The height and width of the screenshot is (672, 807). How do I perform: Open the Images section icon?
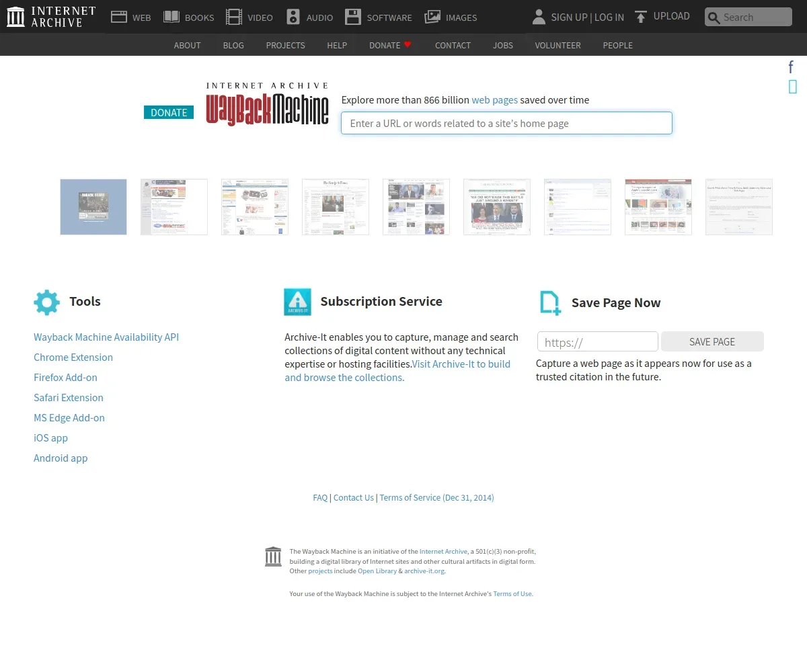[x=432, y=17]
